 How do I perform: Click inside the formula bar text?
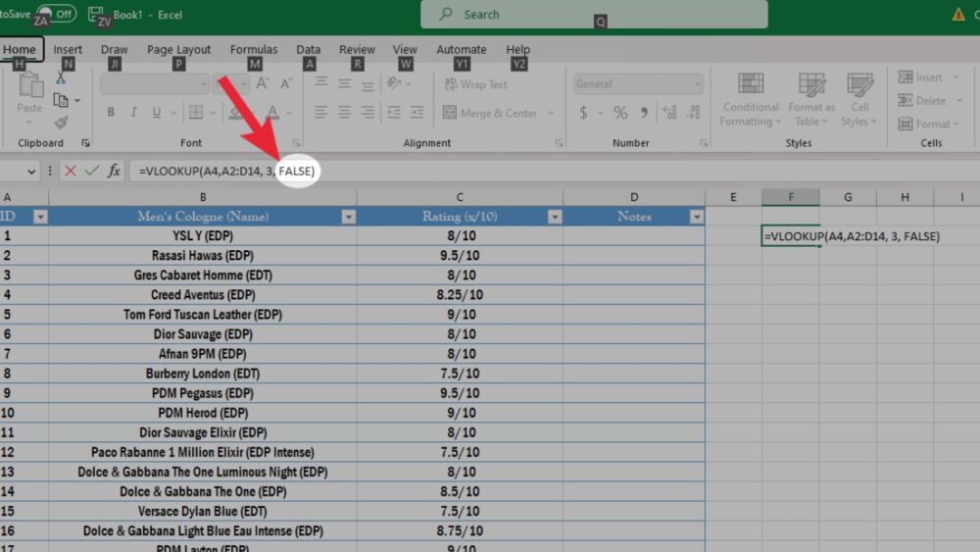(227, 172)
